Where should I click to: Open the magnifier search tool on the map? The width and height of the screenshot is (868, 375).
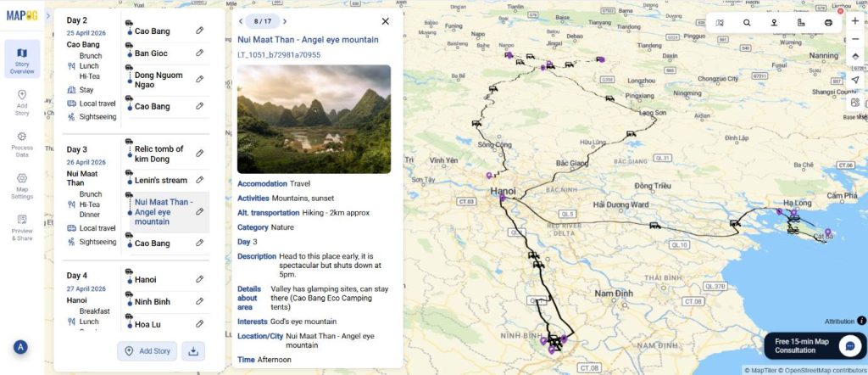[x=747, y=23]
